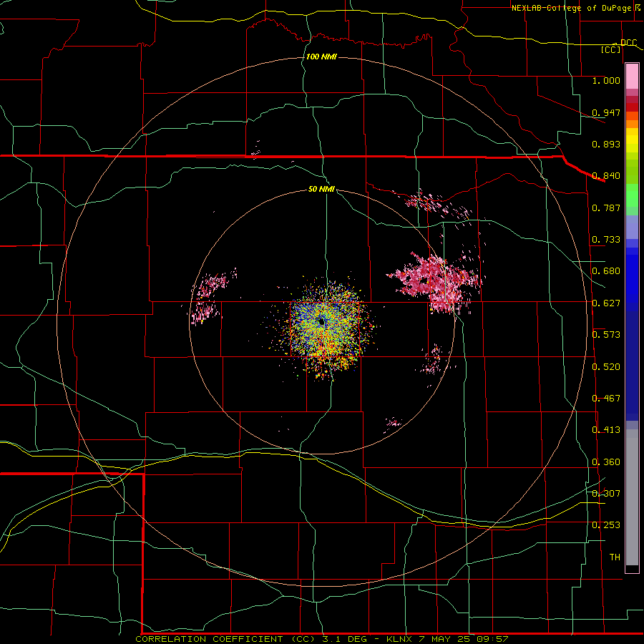644x644 pixels.
Task: Click the 0.520 color scale label
Action: point(606,367)
